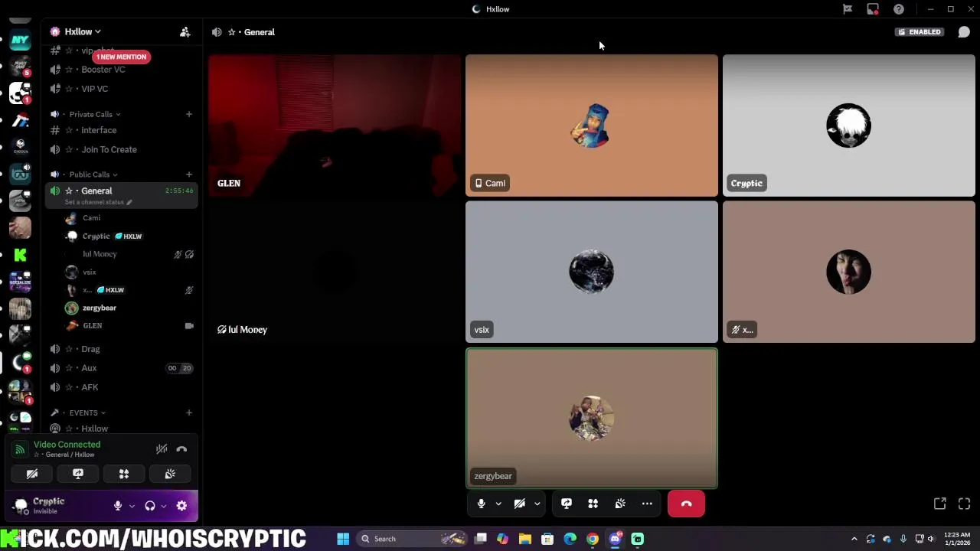The width and height of the screenshot is (980, 551).
Task: Share your screen from call control bar
Action: click(x=567, y=504)
